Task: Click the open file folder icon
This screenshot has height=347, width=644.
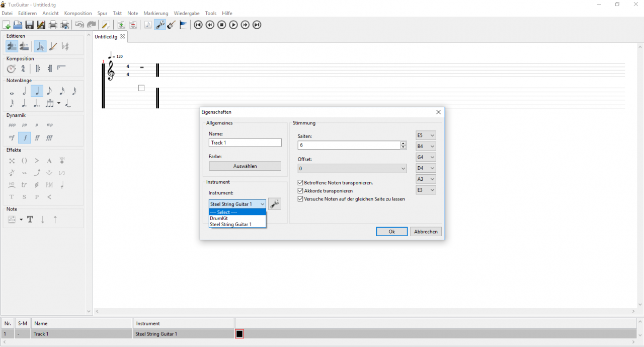Action: 18,25
